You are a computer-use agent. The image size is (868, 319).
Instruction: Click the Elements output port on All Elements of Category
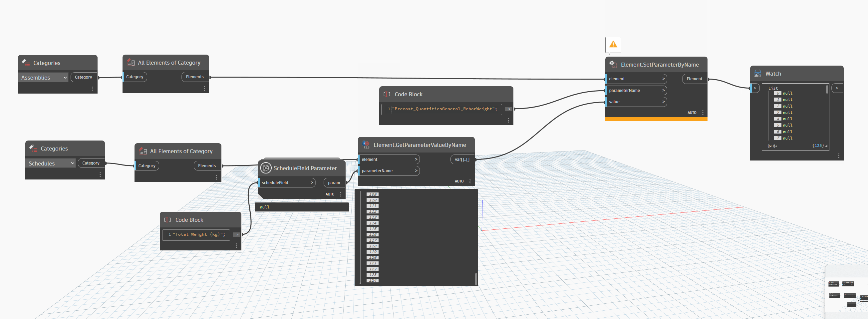195,77
